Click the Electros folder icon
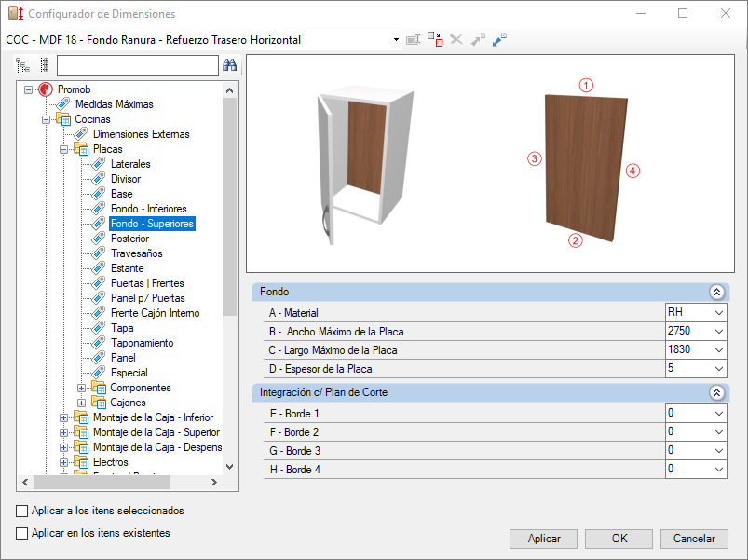This screenshot has width=748, height=560. click(81, 462)
